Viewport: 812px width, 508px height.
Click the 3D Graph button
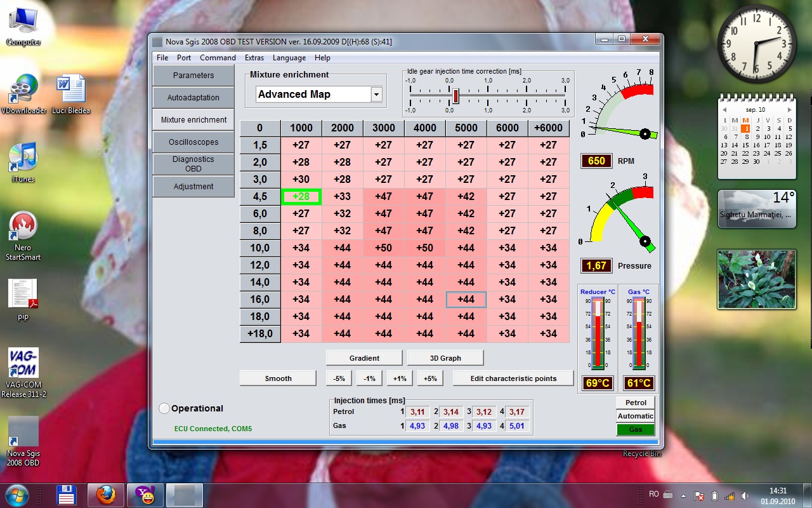445,358
